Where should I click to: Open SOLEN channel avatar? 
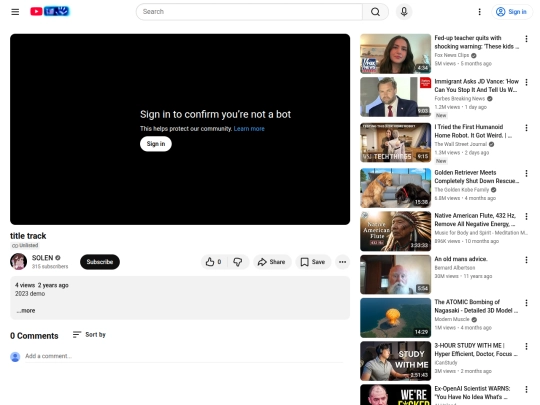pyautogui.click(x=18, y=262)
